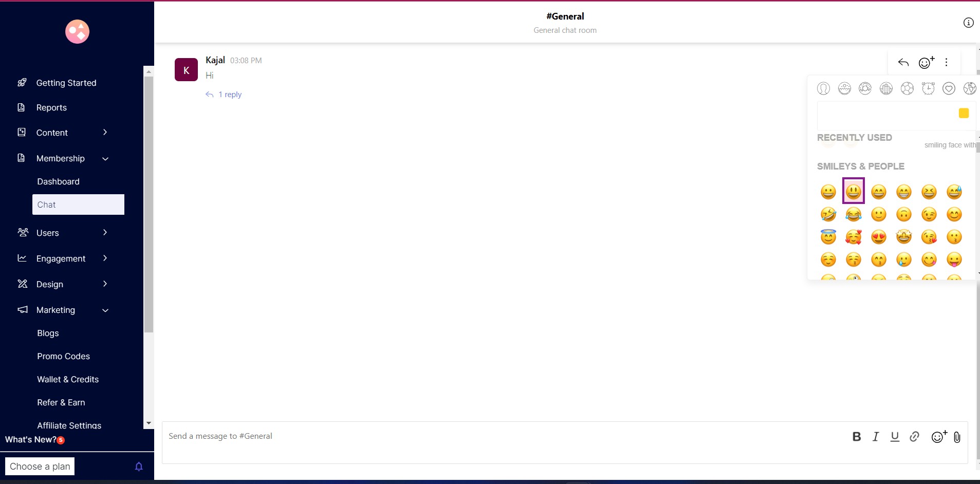
Task: Select the Animals & Nature emoji category tab
Action: click(844, 88)
